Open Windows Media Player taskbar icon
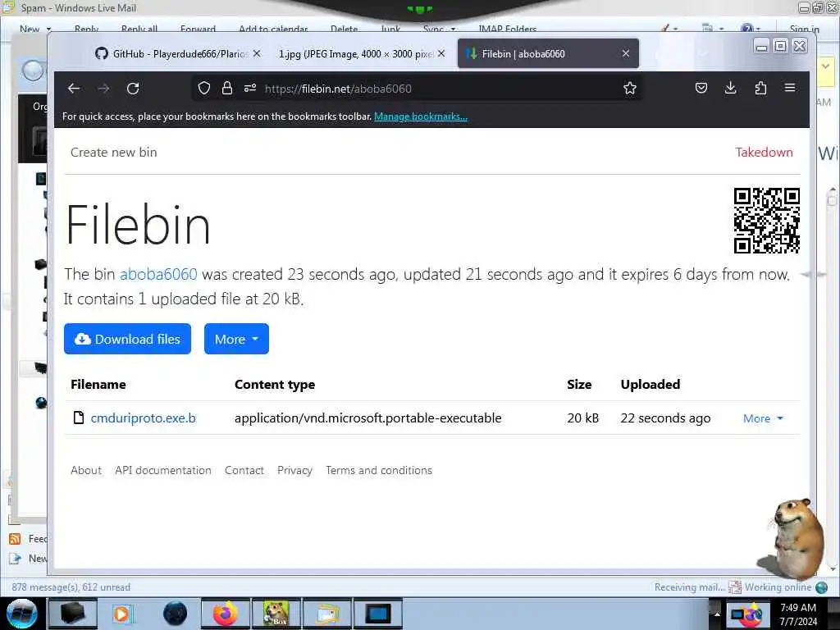Image resolution: width=840 pixels, height=630 pixels. pyautogui.click(x=123, y=614)
